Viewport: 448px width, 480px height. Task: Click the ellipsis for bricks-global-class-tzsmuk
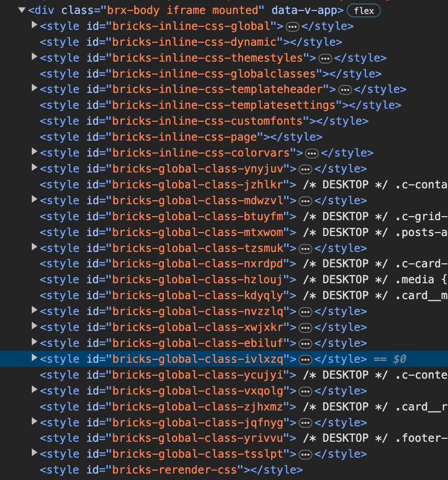click(x=305, y=248)
